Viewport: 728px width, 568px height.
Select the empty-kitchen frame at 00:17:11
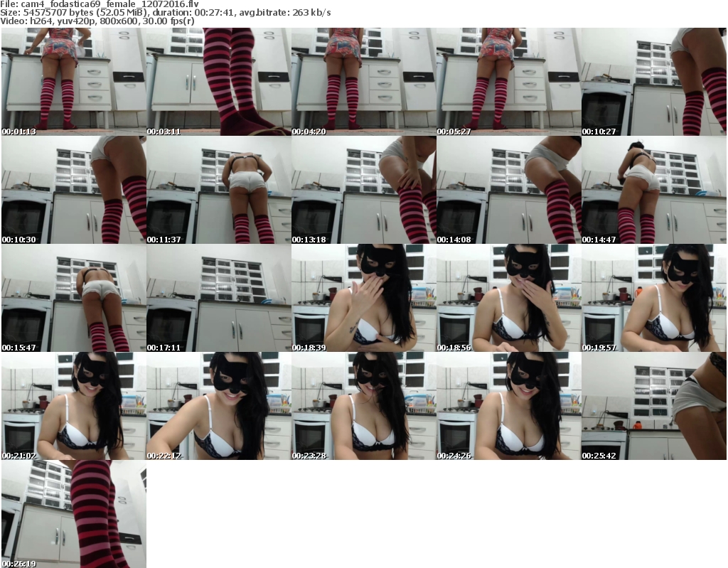point(219,298)
